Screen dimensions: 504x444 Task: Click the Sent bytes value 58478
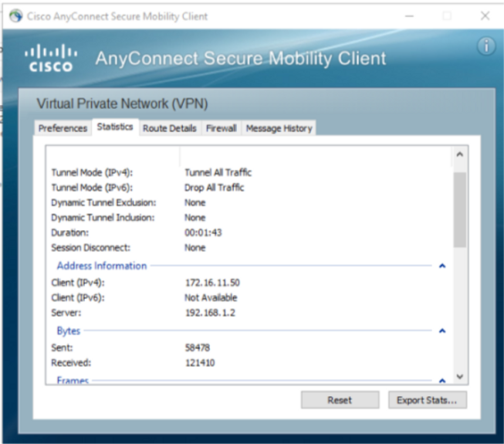click(x=198, y=347)
